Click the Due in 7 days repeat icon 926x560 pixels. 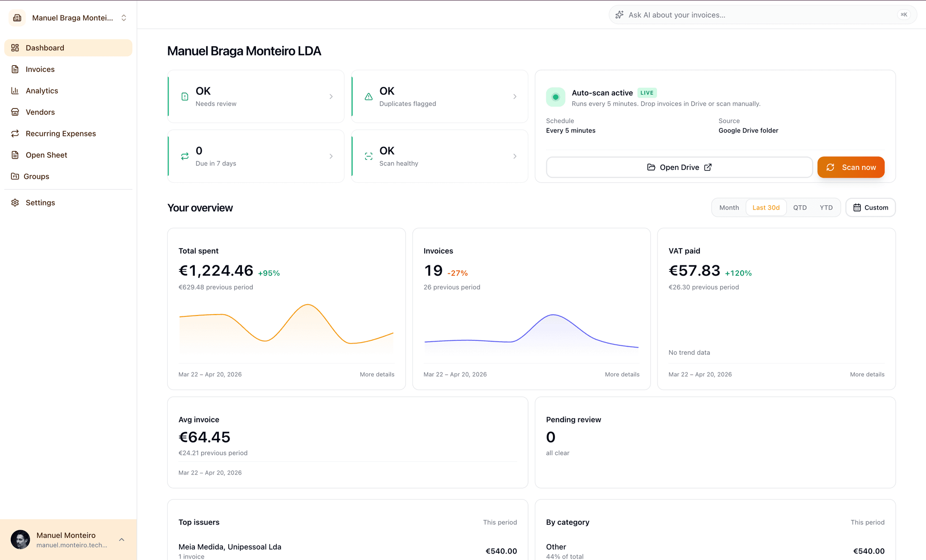(x=184, y=156)
